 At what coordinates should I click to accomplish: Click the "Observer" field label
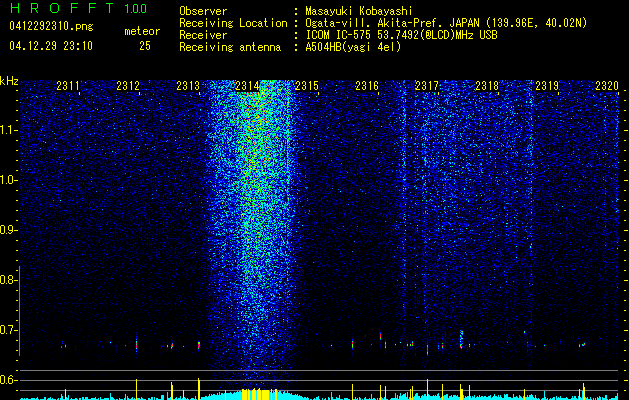(203, 11)
